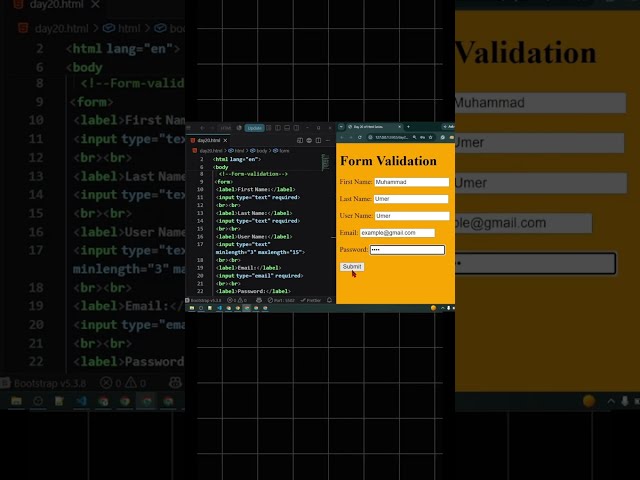Open the browser extension icon beside address bar
Image resolution: width=640 pixels, height=480 pixels.
442,138
